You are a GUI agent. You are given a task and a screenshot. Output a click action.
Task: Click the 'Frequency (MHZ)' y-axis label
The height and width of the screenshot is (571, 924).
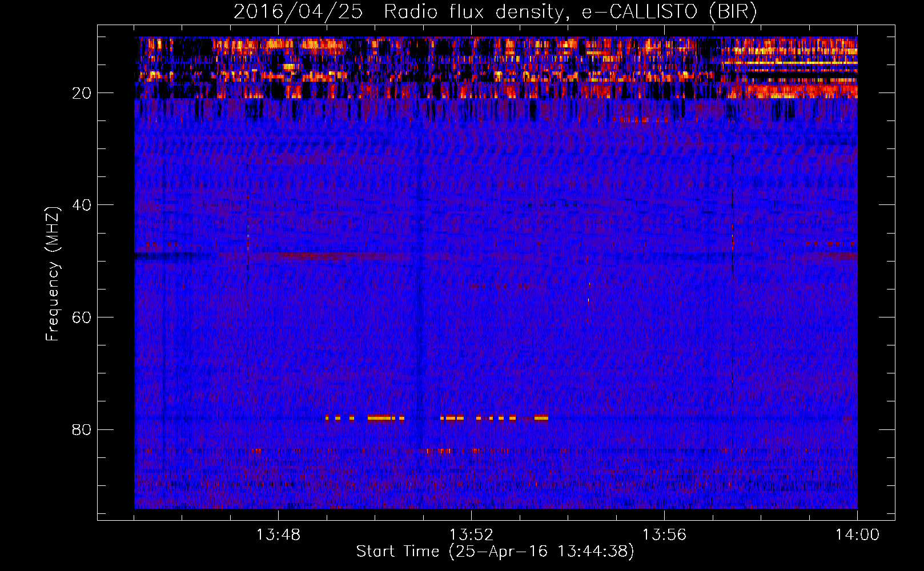pyautogui.click(x=53, y=274)
